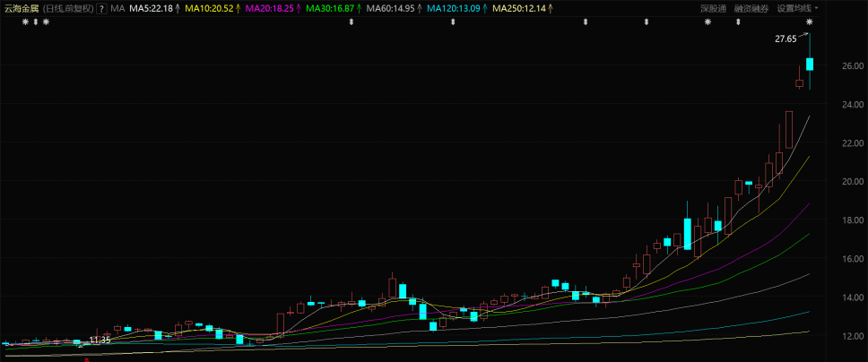Open the 融资融券 link
The image size is (868, 362).
click(751, 8)
